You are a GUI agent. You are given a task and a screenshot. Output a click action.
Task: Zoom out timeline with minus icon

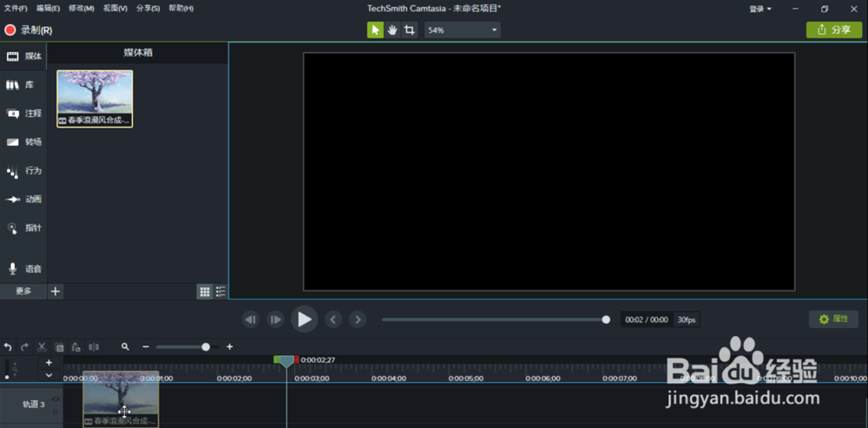[x=146, y=346]
